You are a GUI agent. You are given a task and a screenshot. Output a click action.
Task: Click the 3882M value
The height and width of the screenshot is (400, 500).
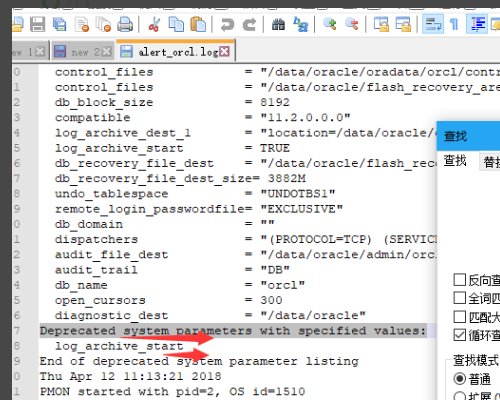point(287,179)
